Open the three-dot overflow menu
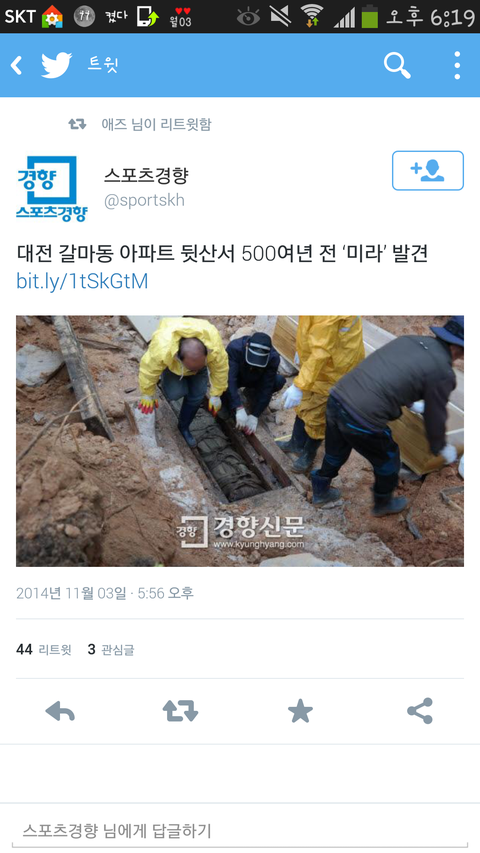This screenshot has height=853, width=480. pyautogui.click(x=457, y=65)
